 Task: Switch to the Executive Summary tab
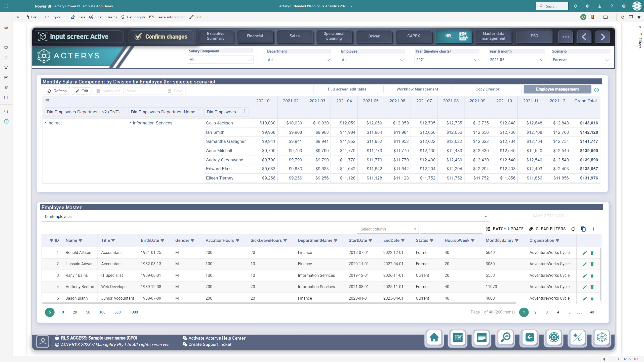tap(215, 36)
